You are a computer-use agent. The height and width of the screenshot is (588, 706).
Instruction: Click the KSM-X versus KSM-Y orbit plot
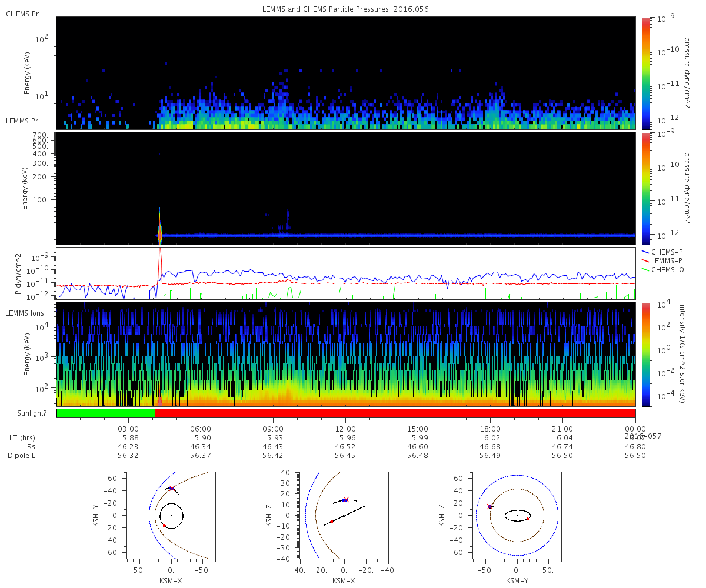171,514
